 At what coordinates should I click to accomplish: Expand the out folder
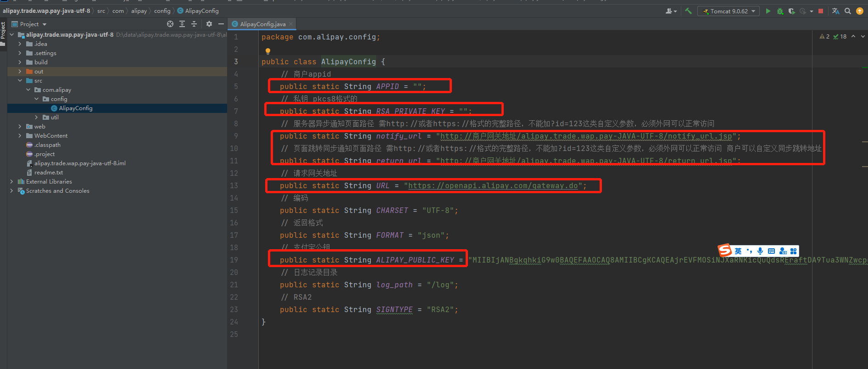click(x=20, y=72)
